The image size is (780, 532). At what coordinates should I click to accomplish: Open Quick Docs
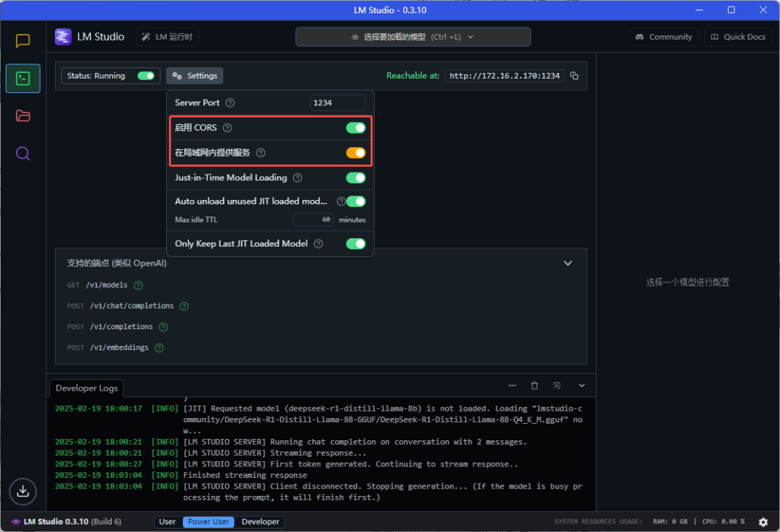pyautogui.click(x=737, y=37)
